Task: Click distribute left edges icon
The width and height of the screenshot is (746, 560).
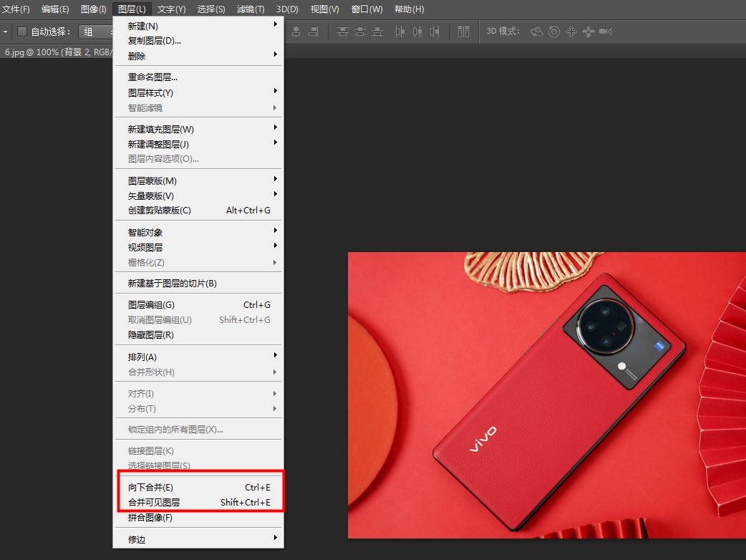Action: click(x=399, y=32)
